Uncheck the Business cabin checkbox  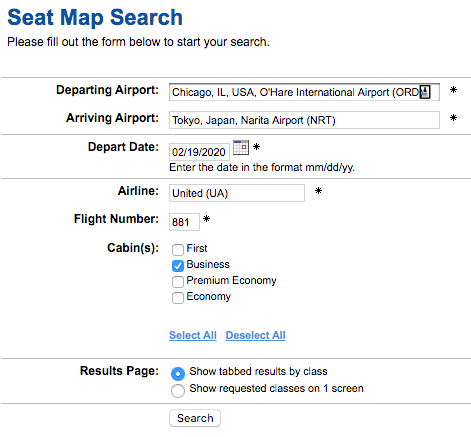pos(178,265)
